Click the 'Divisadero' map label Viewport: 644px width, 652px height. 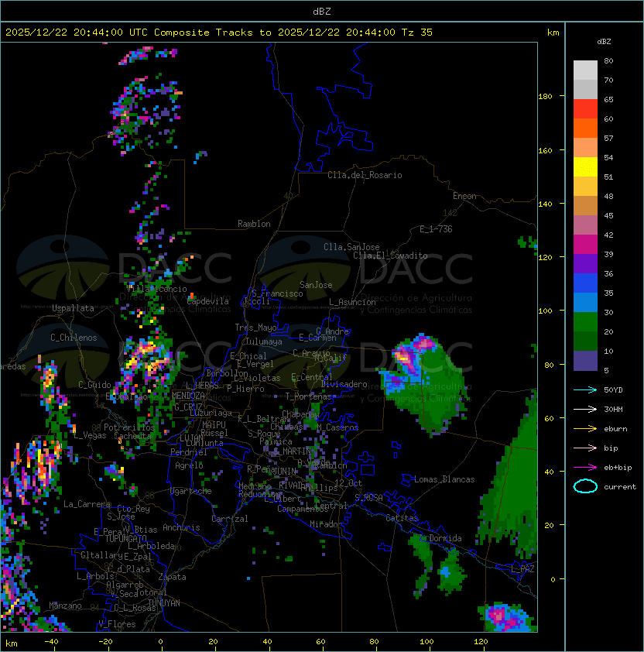pos(344,384)
